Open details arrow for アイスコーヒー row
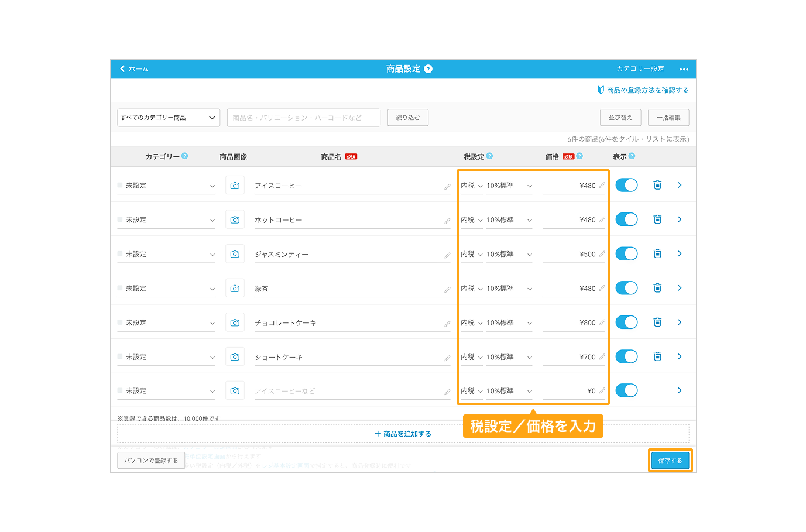 [x=680, y=185]
